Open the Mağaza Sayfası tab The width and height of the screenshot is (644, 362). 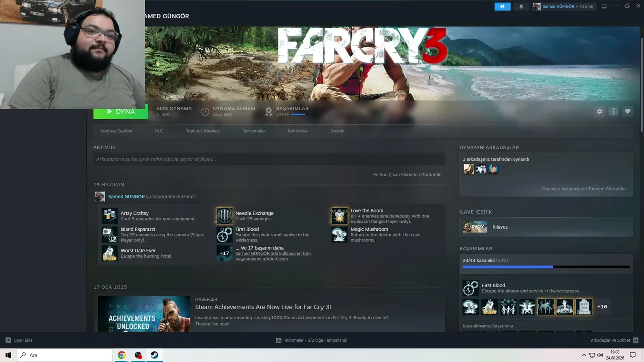point(116,131)
